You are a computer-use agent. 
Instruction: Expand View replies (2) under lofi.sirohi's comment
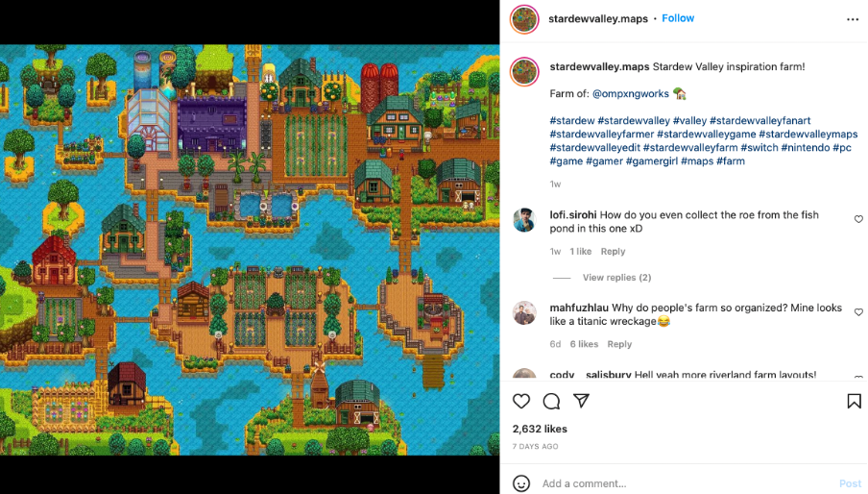[x=616, y=278]
